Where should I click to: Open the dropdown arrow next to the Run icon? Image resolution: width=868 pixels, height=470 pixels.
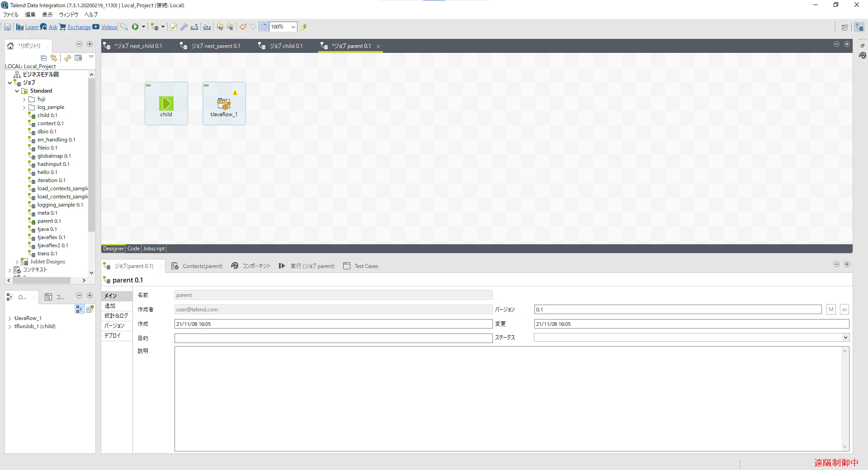coord(143,27)
